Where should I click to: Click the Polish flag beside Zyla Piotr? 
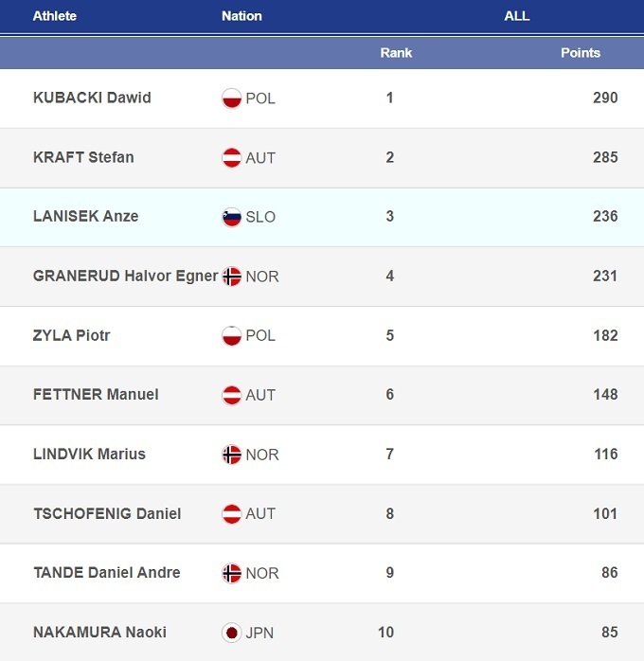(232, 335)
